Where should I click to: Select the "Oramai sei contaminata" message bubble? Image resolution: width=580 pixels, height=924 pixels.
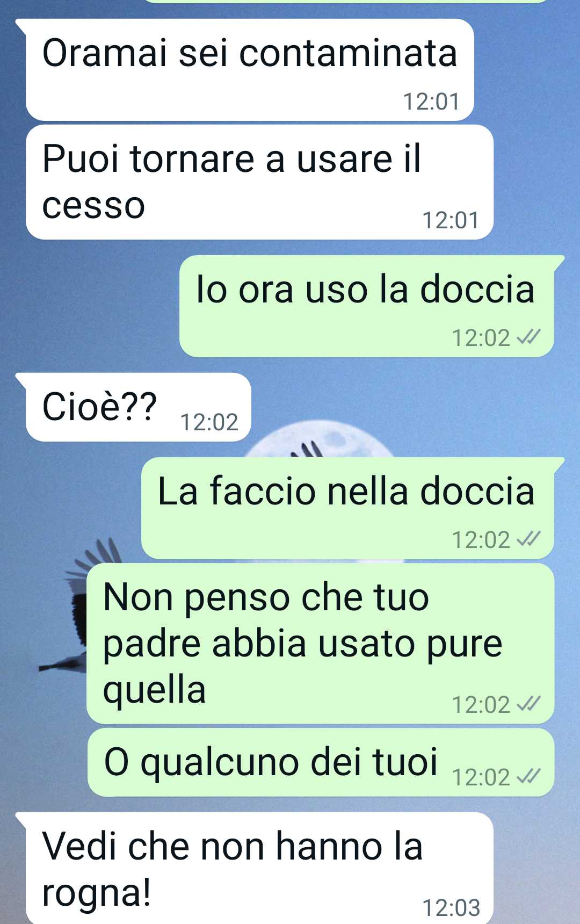click(x=250, y=69)
